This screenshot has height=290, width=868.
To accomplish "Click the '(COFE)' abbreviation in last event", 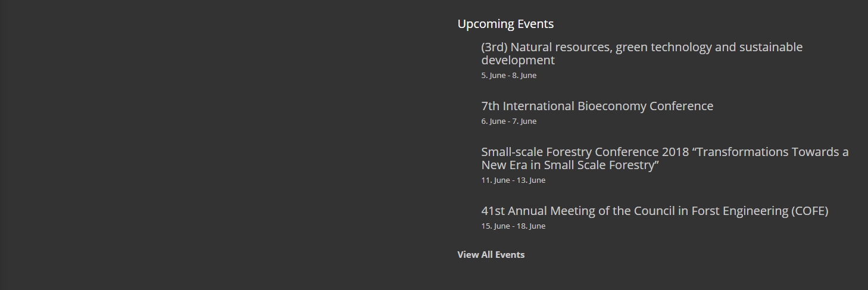I will point(810,211).
